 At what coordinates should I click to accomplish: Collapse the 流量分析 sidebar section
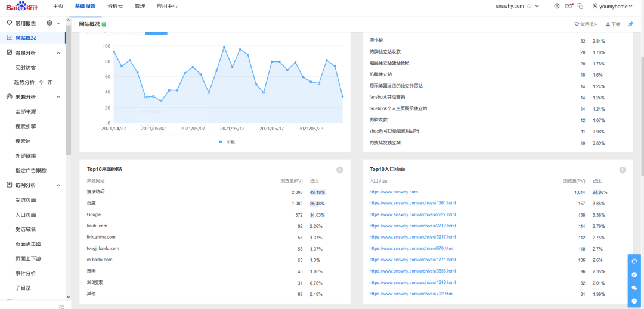click(x=58, y=53)
